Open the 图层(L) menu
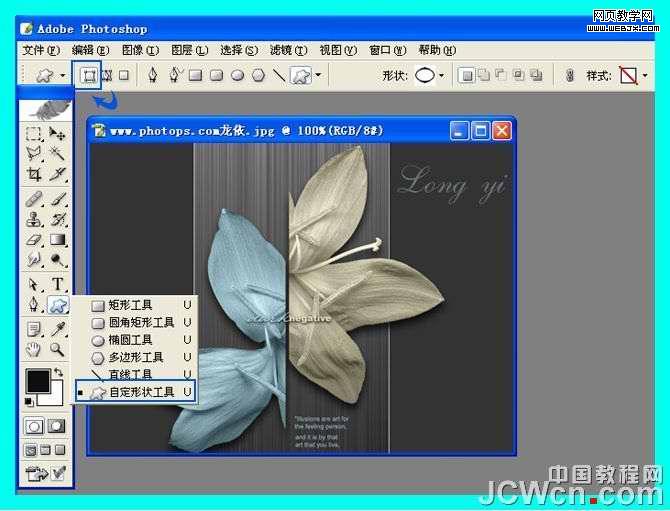 [189, 50]
